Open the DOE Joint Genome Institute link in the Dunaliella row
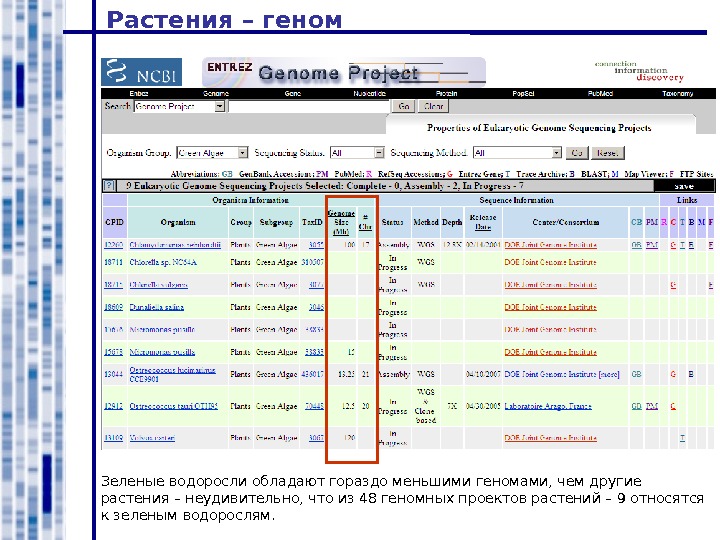Viewport: 720px width, 540px height. [551, 307]
